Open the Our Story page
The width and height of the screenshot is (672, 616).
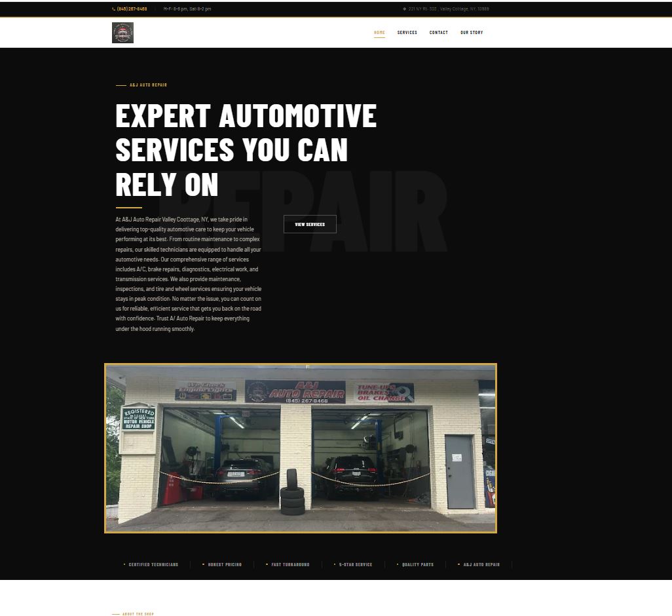point(472,33)
